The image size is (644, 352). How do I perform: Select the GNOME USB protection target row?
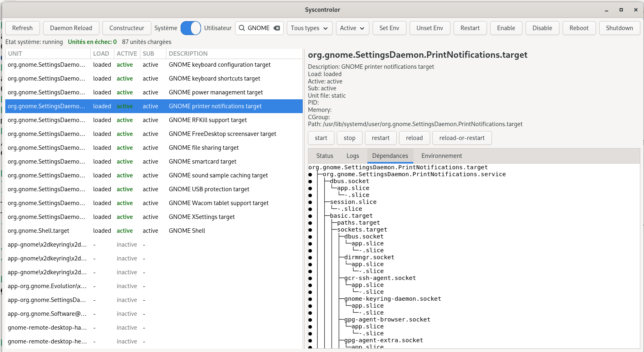(x=154, y=189)
